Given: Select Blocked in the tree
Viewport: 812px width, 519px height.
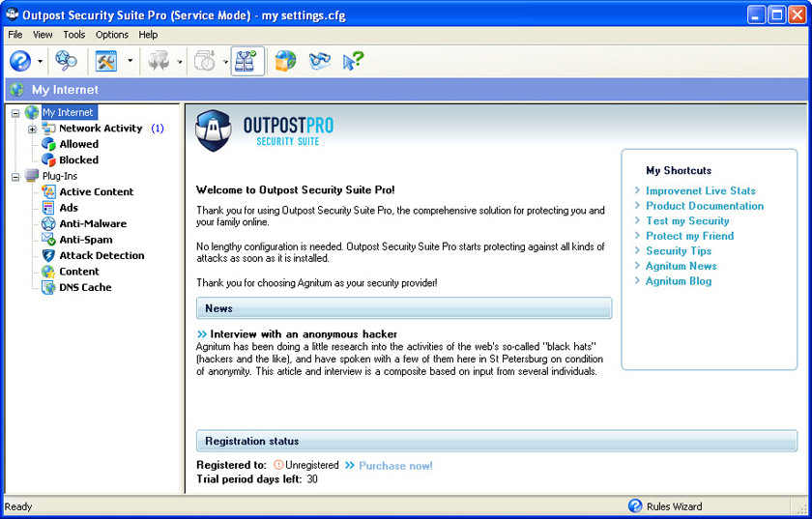Looking at the screenshot, I should tap(78, 160).
